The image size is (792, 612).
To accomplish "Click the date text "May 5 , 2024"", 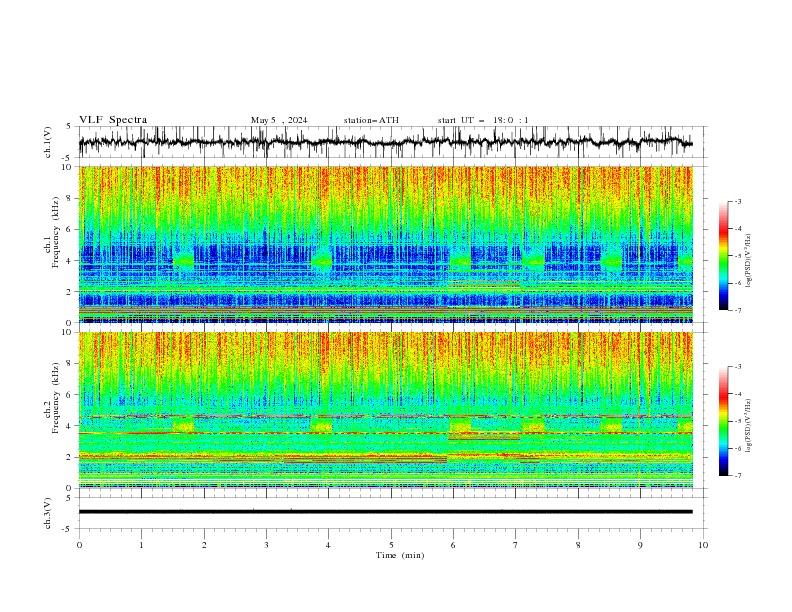I will click(x=279, y=120).
